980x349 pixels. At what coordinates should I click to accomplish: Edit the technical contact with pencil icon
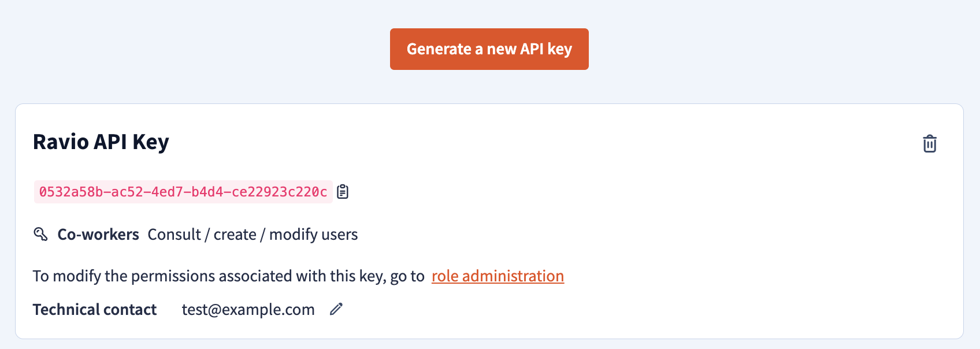pyautogui.click(x=336, y=309)
